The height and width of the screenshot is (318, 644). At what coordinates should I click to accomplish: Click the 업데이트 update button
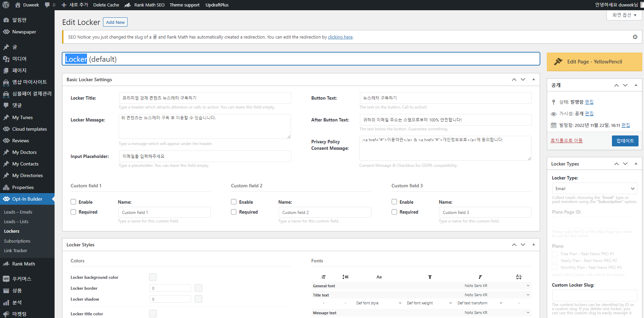tap(625, 141)
